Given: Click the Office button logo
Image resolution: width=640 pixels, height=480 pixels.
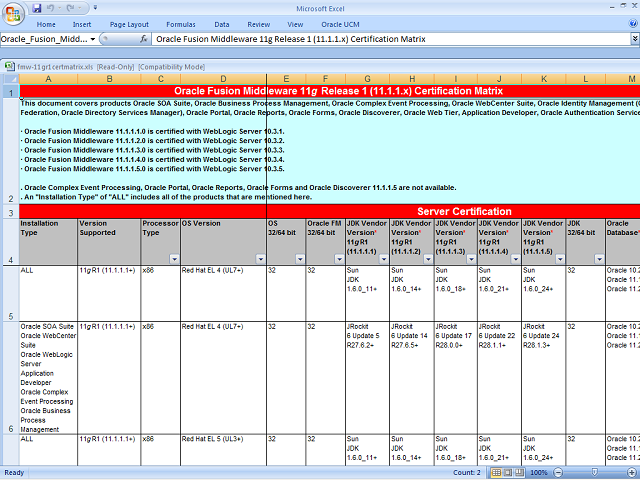Looking at the screenshot, I should pyautogui.click(x=13, y=12).
